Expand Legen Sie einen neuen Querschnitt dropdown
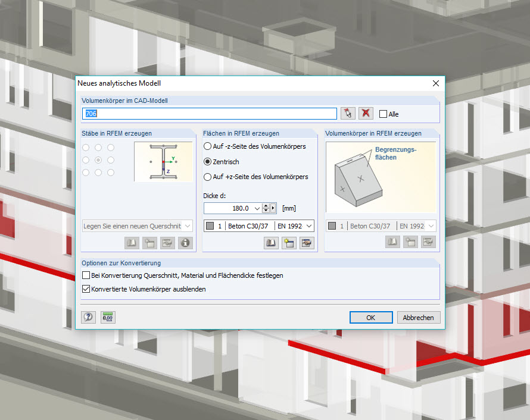Screen dimensions: 530x420 [188, 226]
